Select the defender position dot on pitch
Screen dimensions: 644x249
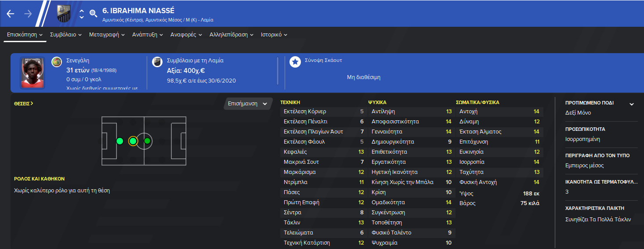119,141
